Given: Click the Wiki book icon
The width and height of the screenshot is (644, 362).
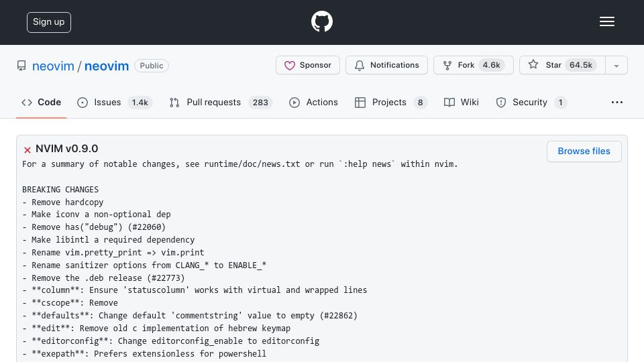Looking at the screenshot, I should pos(449,103).
